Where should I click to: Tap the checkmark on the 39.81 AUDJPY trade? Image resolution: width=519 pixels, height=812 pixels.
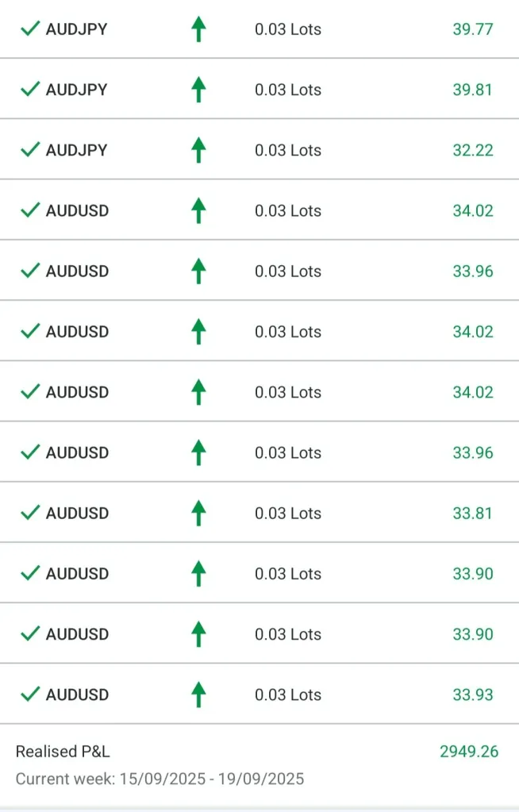tap(30, 90)
